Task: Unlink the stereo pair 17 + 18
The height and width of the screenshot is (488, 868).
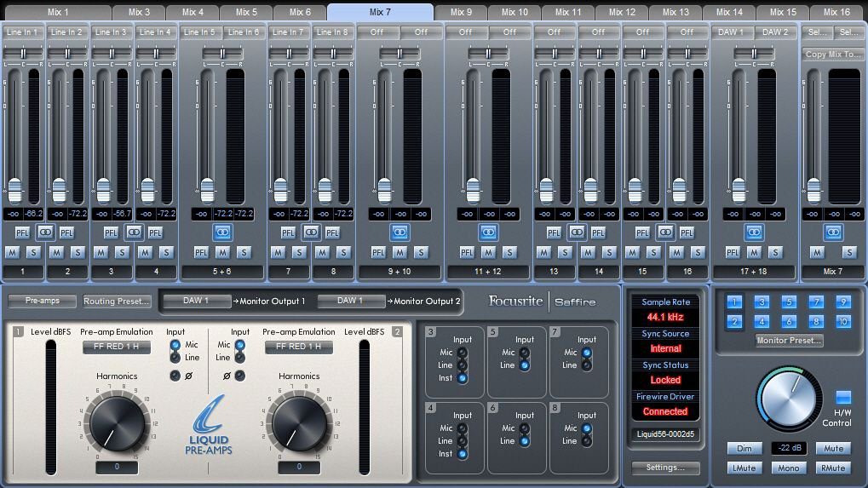Action: pyautogui.click(x=754, y=233)
